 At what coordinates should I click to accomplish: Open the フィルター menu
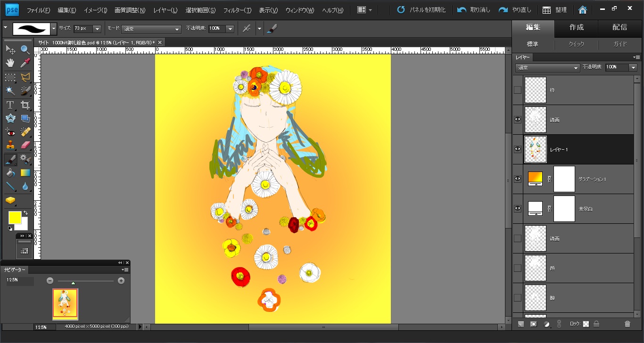237,10
